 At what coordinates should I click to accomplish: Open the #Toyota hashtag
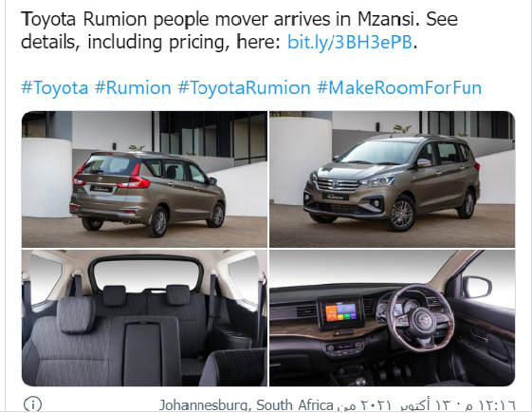(x=55, y=87)
